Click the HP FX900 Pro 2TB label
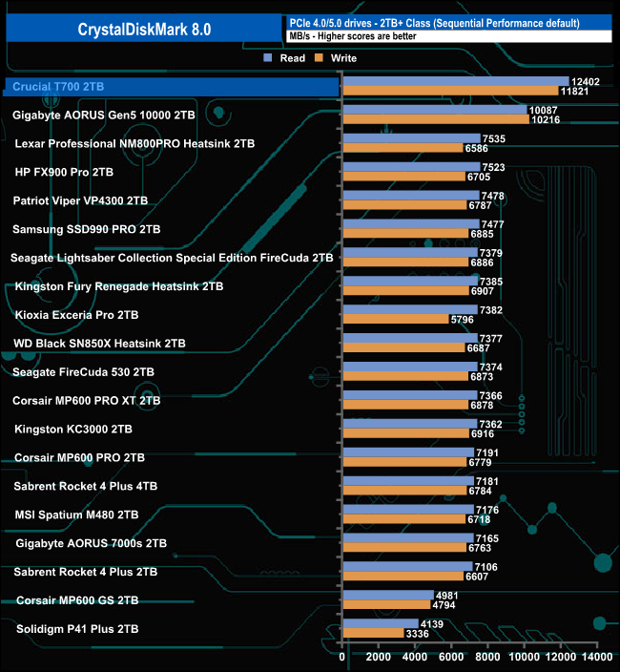 click(x=64, y=172)
